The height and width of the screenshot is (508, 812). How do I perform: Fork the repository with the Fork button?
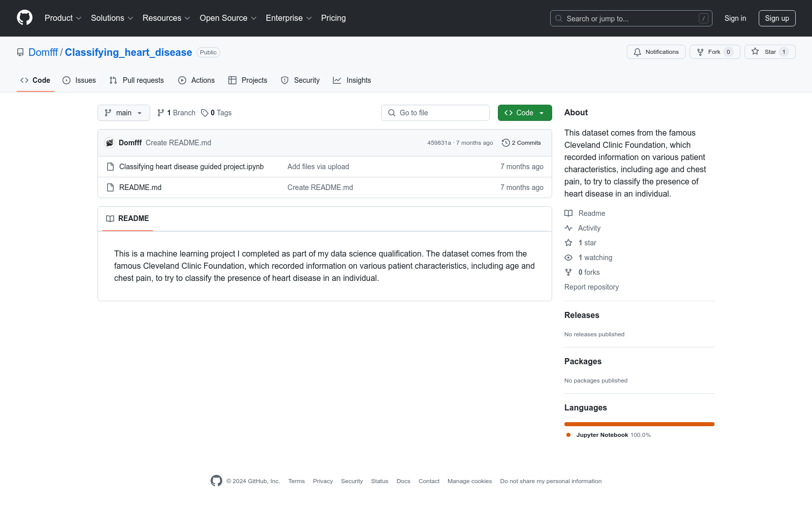715,52
